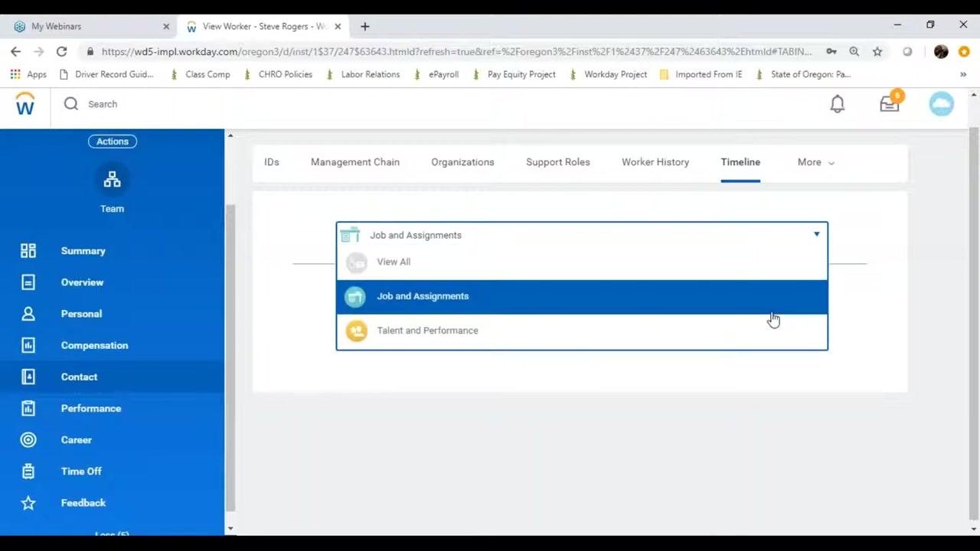
Task: Open the Organizations tab
Action: coord(462,162)
